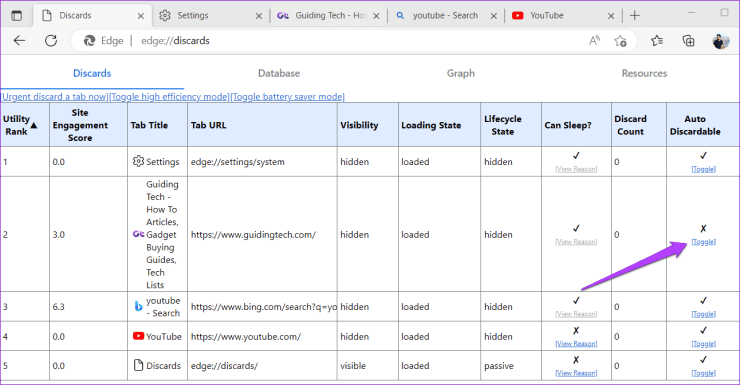Add this page to favorites star
Image resolution: width=740 pixels, height=385 pixels.
620,41
